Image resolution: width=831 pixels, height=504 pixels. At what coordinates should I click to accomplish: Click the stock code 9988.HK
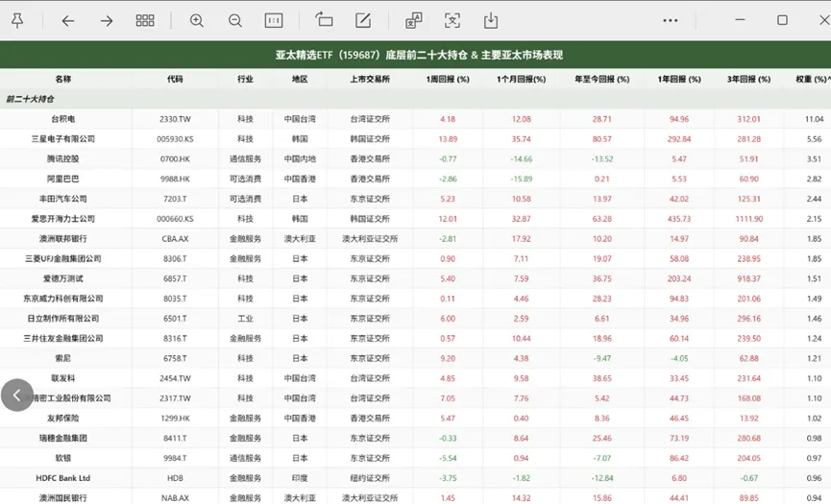click(x=175, y=179)
